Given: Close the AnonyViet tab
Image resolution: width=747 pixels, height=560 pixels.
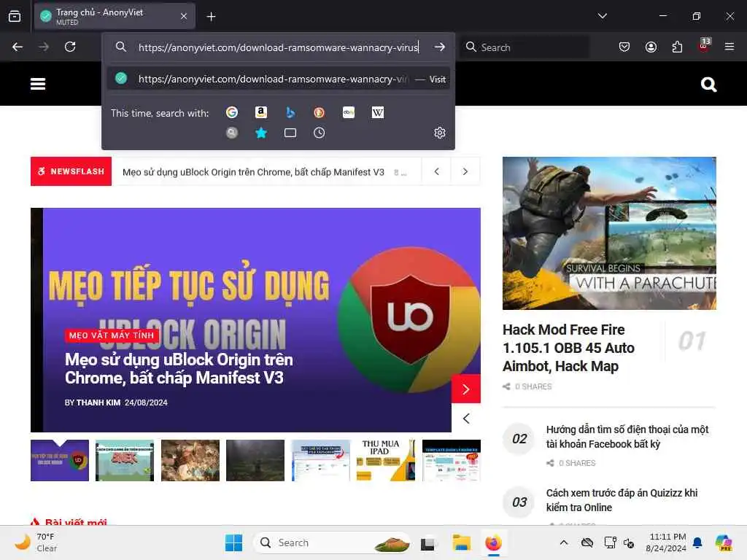Looking at the screenshot, I should click(184, 16).
